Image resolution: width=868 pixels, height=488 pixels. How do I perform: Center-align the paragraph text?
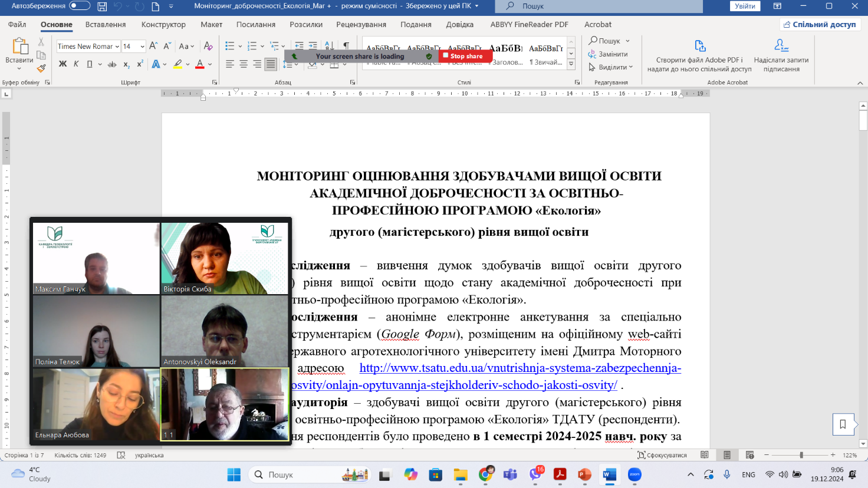coord(244,64)
